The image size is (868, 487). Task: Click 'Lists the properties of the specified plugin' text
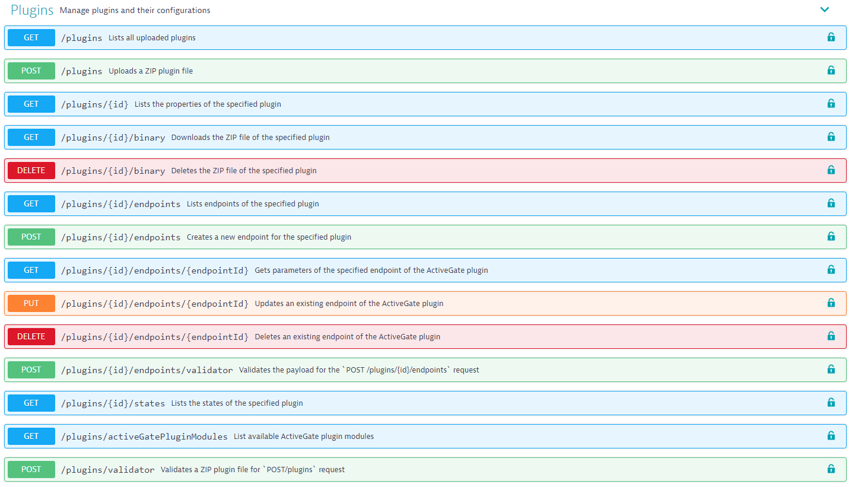(208, 104)
